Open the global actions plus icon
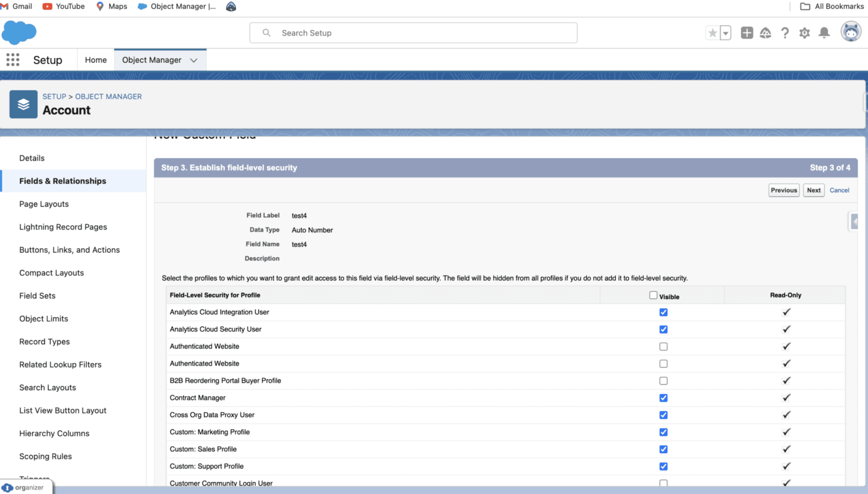The width and height of the screenshot is (868, 494). point(747,33)
